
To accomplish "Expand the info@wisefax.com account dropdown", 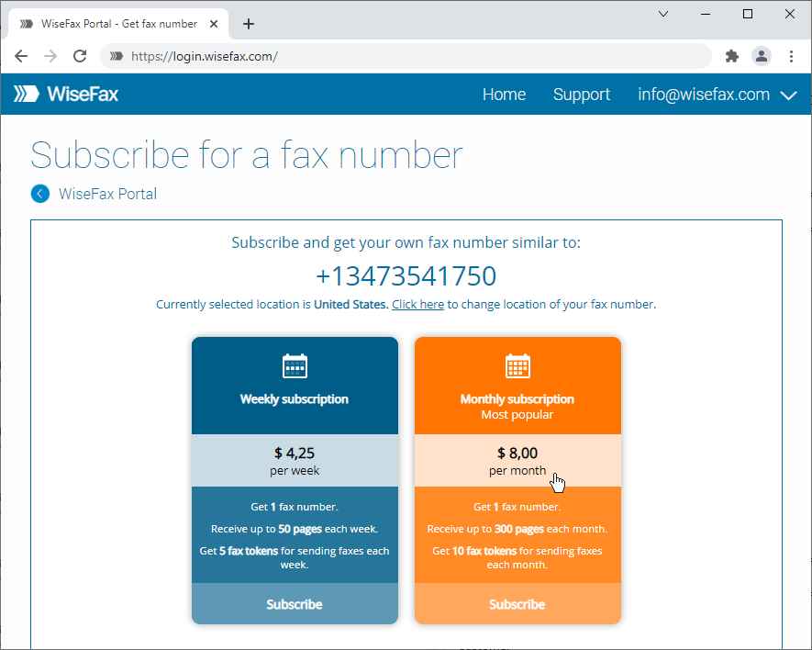I will (788, 95).
